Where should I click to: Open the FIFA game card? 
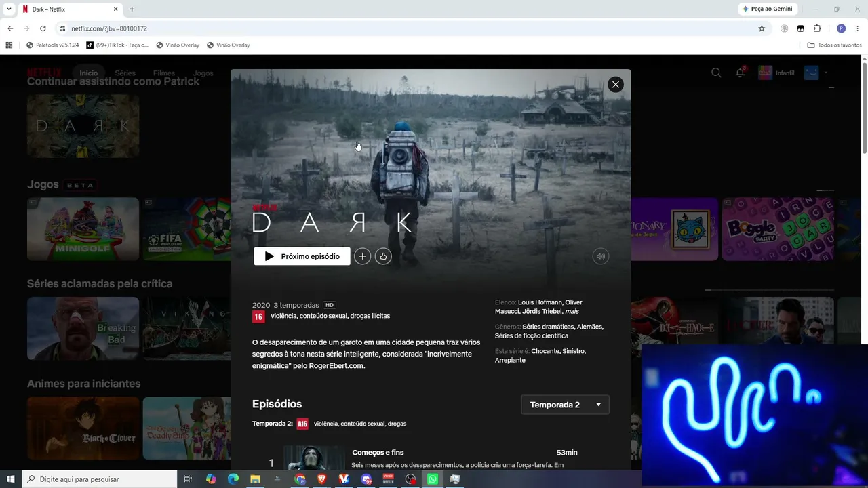coord(186,229)
